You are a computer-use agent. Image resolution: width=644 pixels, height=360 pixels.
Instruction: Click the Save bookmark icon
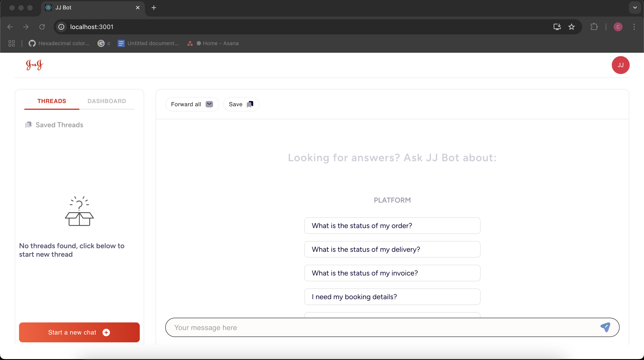[250, 104]
